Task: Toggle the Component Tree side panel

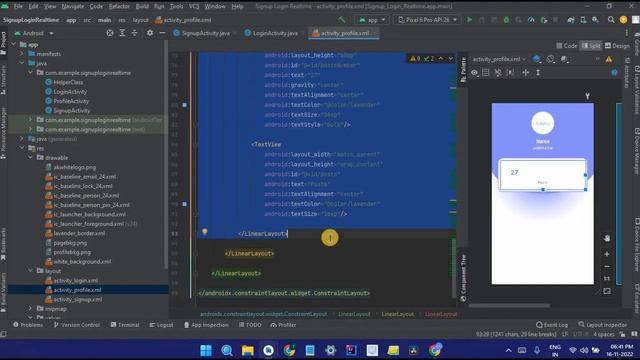Action: (463, 278)
